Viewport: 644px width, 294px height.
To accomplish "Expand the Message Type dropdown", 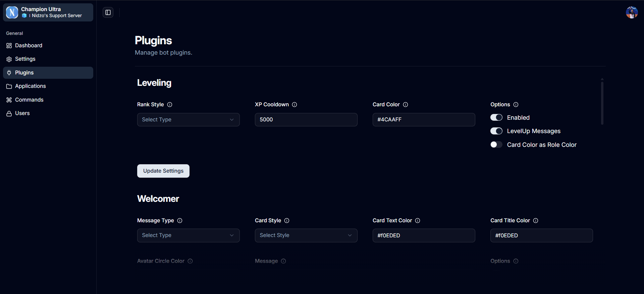I will point(188,235).
